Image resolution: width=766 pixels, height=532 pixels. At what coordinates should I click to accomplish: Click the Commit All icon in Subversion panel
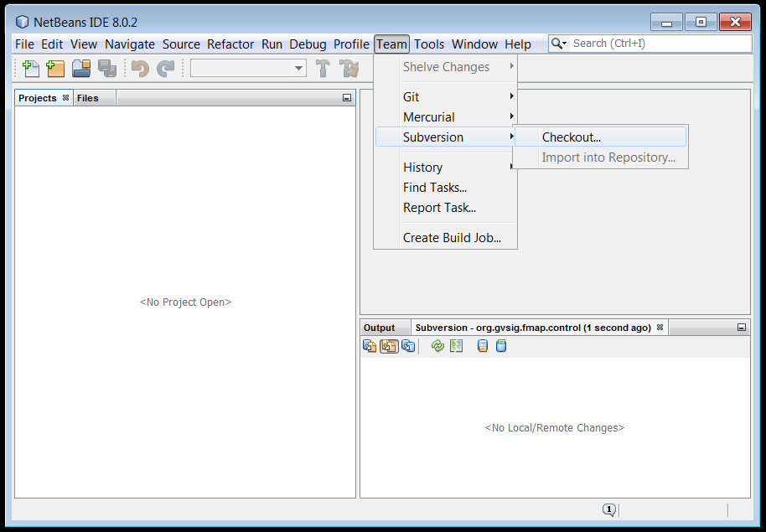(501, 346)
